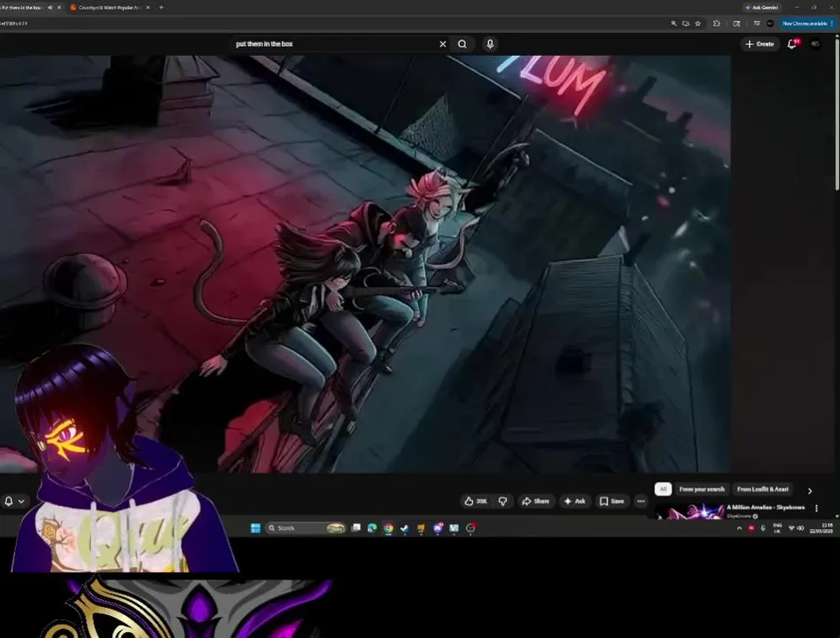Clear the YouTube search box with X
The height and width of the screenshot is (638, 840).
pyautogui.click(x=442, y=44)
